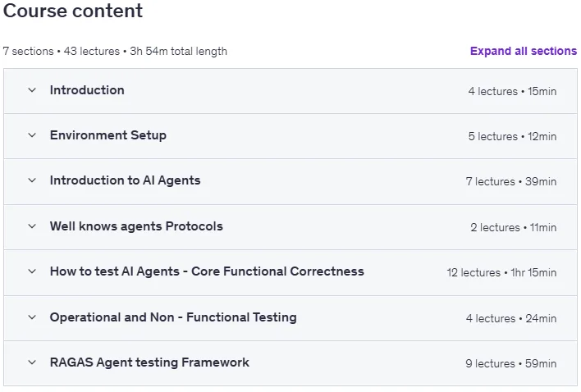Click Expand all sections link

coord(524,51)
